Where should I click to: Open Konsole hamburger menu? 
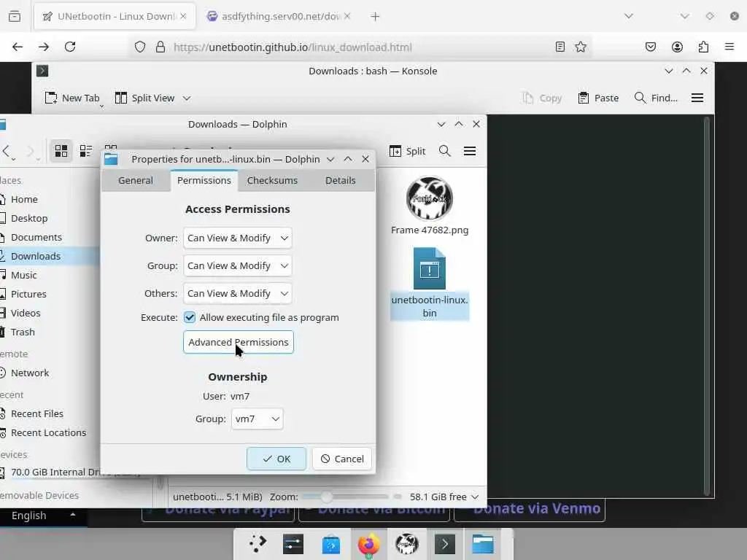point(697,98)
